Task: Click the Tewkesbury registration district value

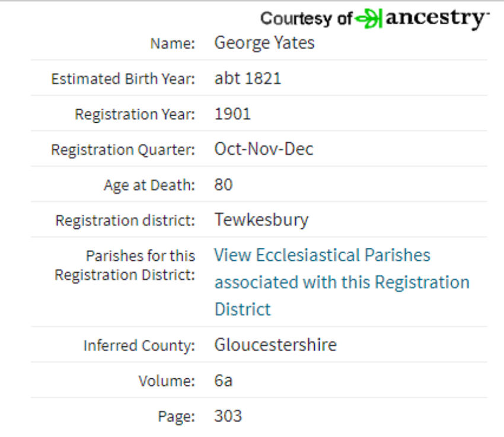Action: pyautogui.click(x=261, y=221)
